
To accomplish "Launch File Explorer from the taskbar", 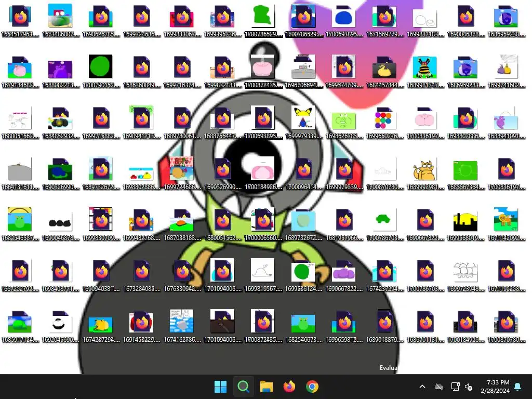I will point(267,387).
